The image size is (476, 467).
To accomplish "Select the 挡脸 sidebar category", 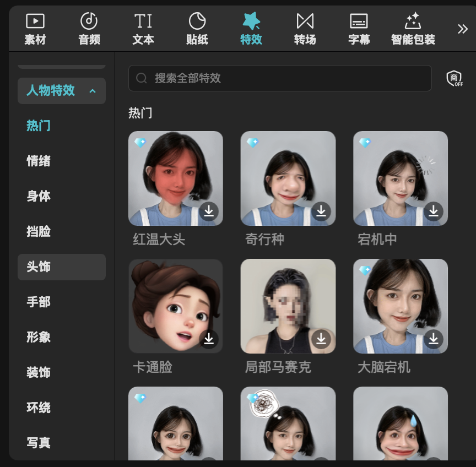I will (x=38, y=231).
